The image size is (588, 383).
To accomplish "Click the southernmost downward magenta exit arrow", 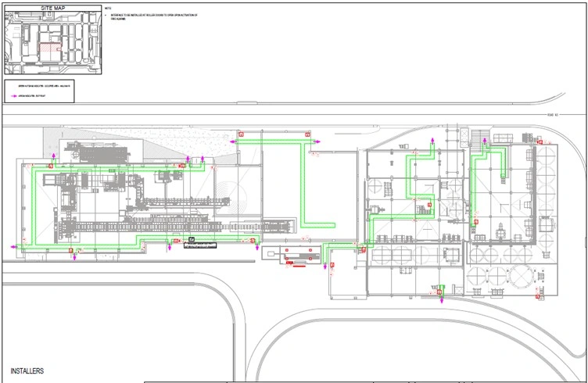I will coord(441,300).
